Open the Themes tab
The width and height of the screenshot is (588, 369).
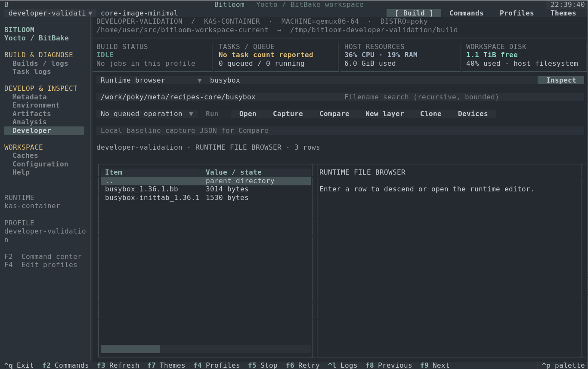(x=563, y=13)
